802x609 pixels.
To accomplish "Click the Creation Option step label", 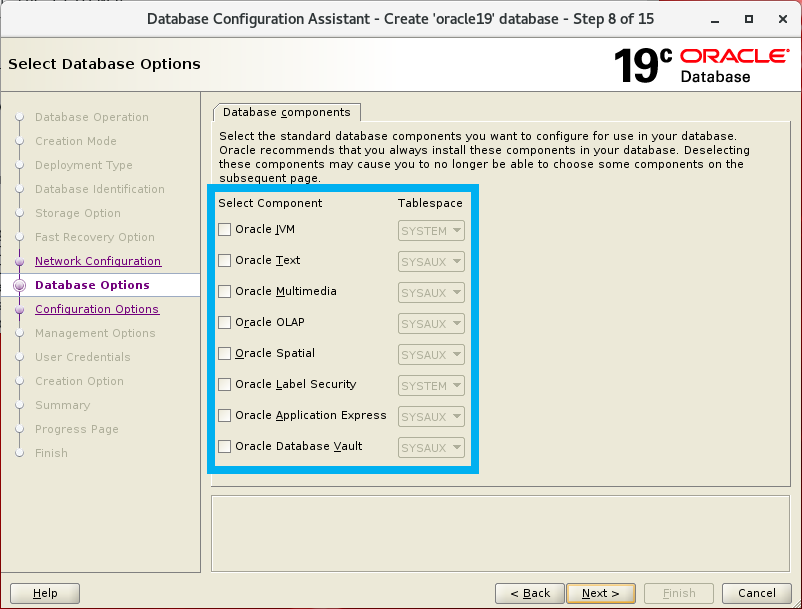I will pyautogui.click(x=79, y=381).
